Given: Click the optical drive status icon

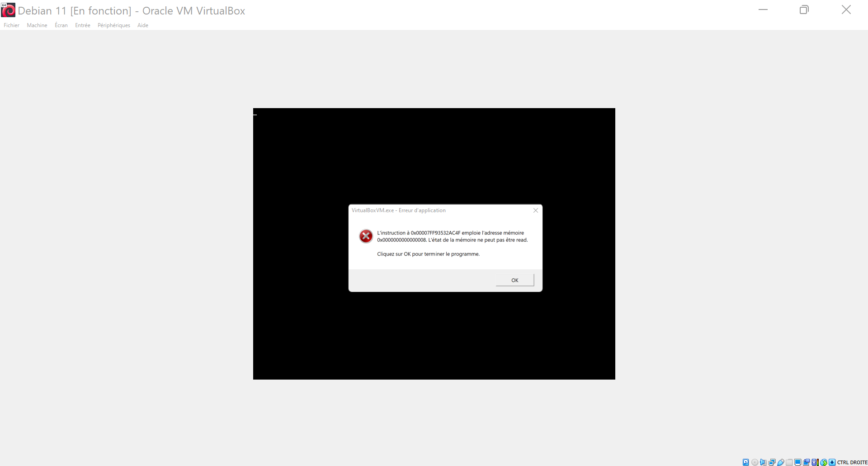Looking at the screenshot, I should click(755, 462).
